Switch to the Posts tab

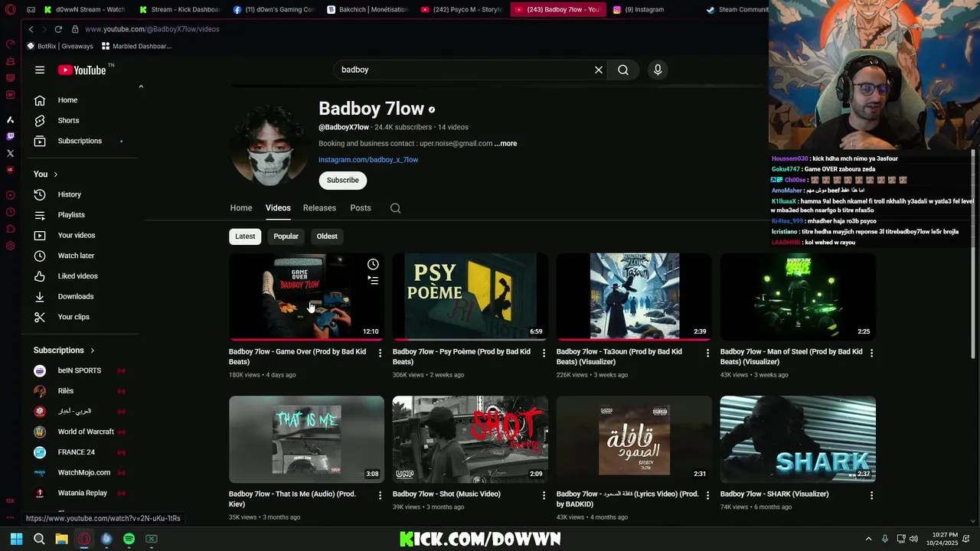[361, 208]
